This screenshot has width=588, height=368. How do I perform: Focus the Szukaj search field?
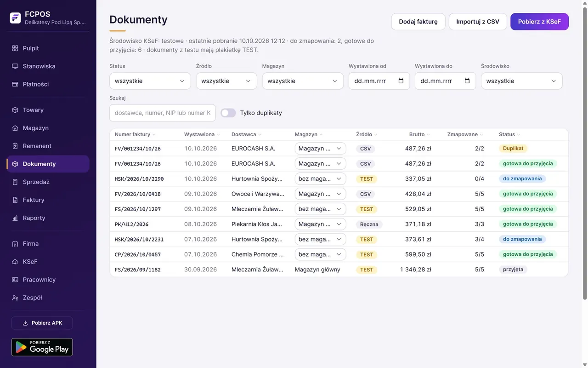click(x=162, y=113)
